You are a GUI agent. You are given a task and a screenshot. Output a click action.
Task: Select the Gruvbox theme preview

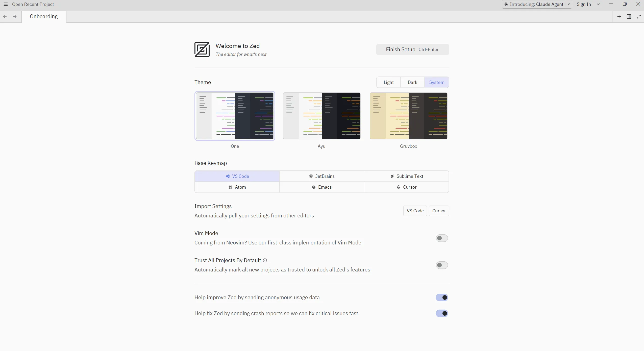point(408,116)
